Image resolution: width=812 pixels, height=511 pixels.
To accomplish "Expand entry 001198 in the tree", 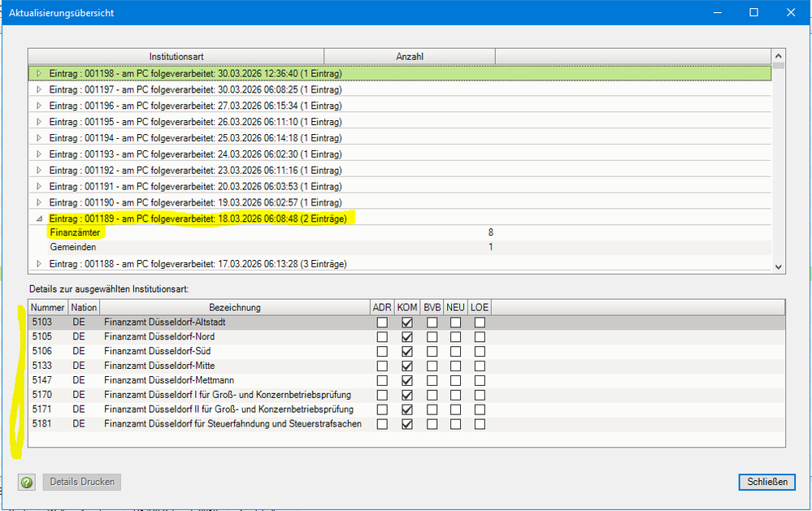I will [x=39, y=73].
